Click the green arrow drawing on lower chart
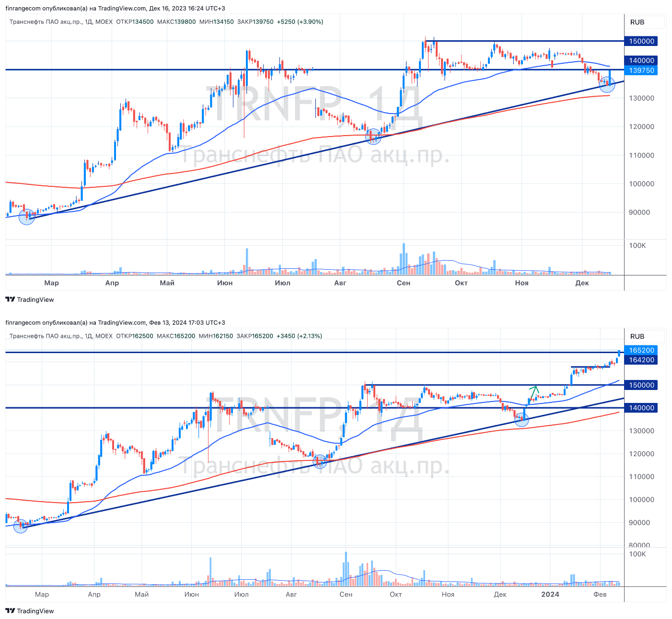 534,392
